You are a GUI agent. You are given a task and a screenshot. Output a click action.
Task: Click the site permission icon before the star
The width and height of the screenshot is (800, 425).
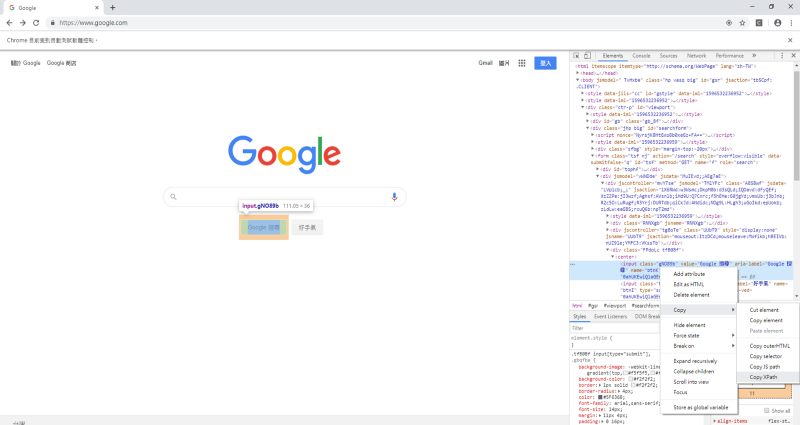[729, 22]
